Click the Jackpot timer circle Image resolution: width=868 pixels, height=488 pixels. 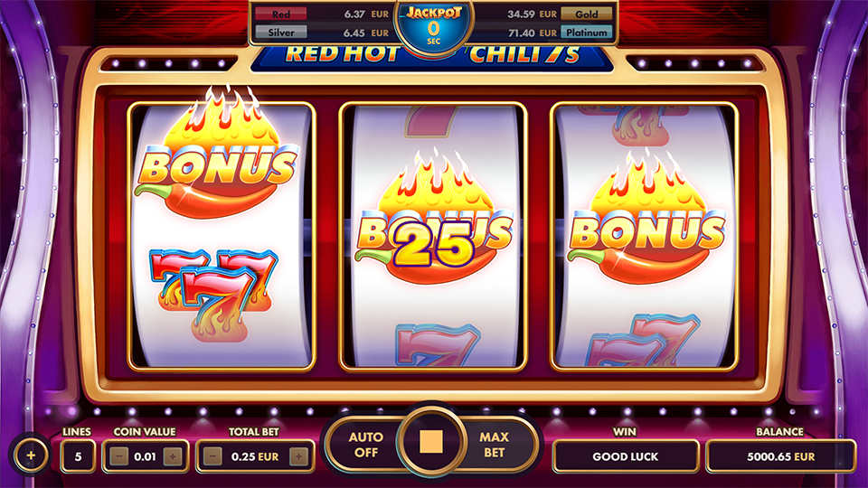(433, 28)
